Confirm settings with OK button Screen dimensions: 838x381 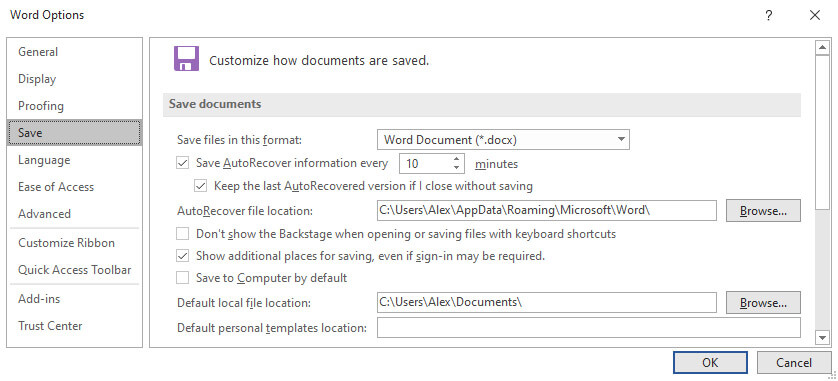pos(710,363)
